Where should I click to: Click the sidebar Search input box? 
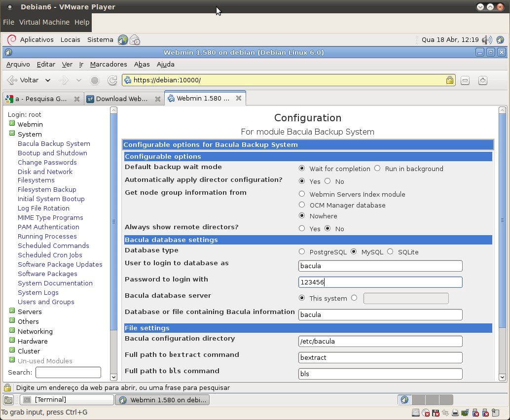[x=68, y=373]
